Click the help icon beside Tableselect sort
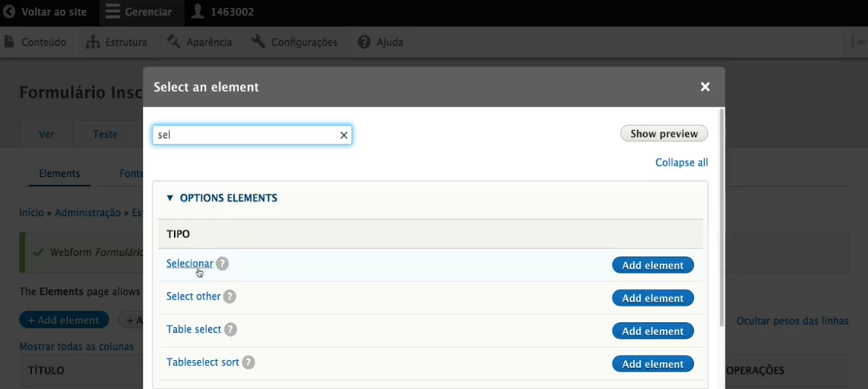The height and width of the screenshot is (389, 868). (x=249, y=363)
